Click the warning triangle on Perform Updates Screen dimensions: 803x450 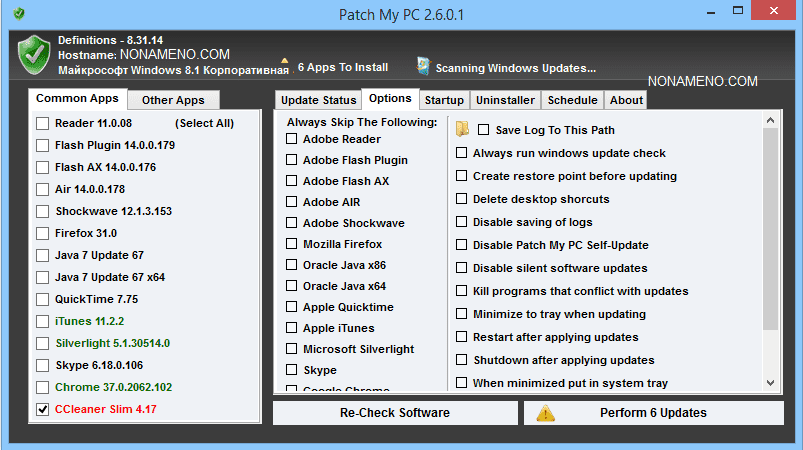(x=545, y=413)
